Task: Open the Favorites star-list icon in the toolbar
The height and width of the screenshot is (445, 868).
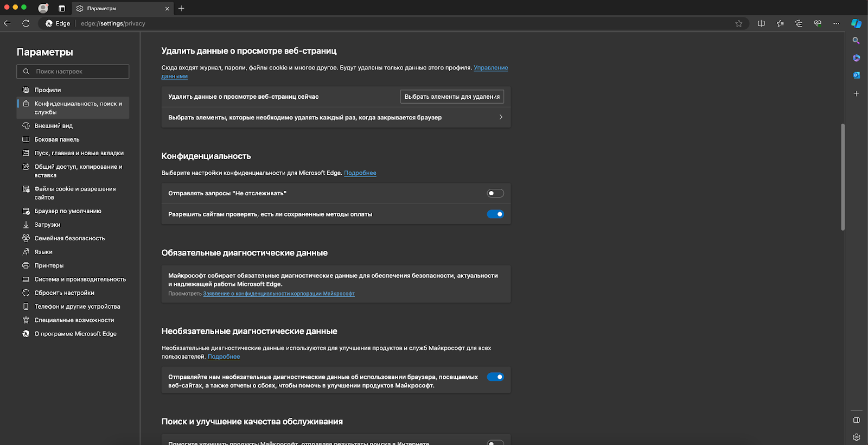Action: (x=780, y=23)
